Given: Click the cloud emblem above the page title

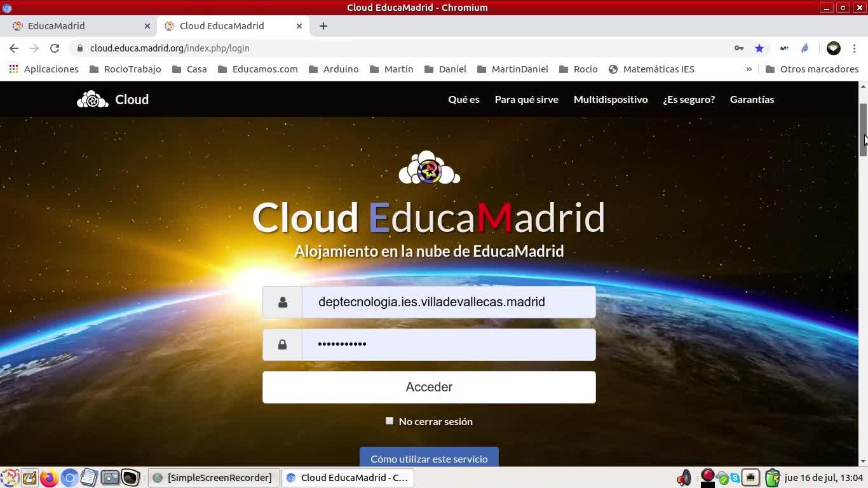Looking at the screenshot, I should pos(429,168).
